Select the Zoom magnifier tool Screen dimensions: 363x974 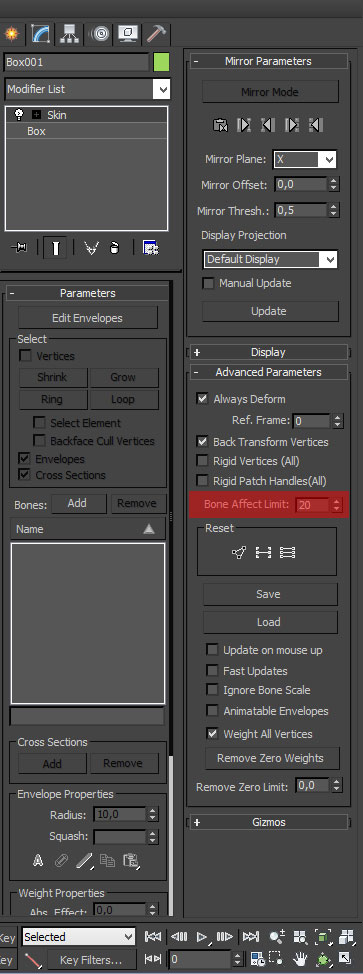click(277, 936)
